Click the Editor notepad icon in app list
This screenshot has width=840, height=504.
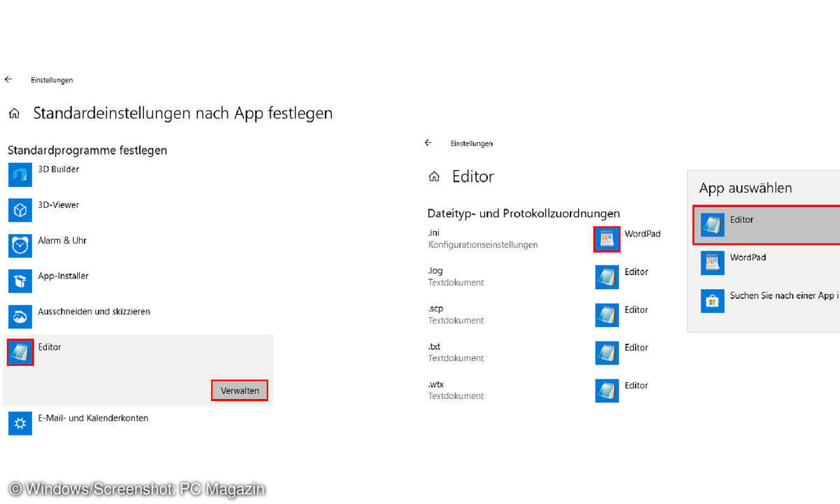(20, 352)
